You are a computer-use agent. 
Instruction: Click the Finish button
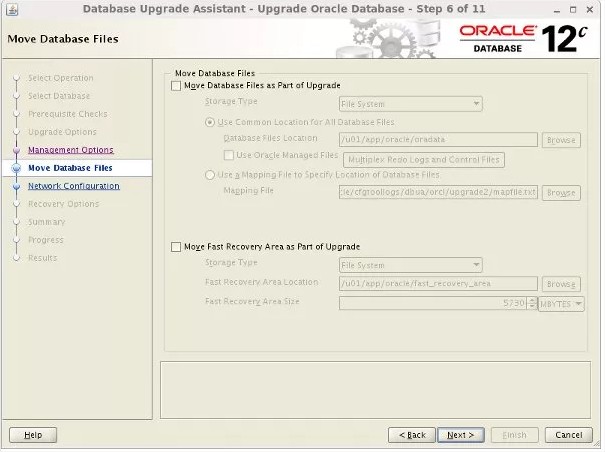click(x=515, y=435)
